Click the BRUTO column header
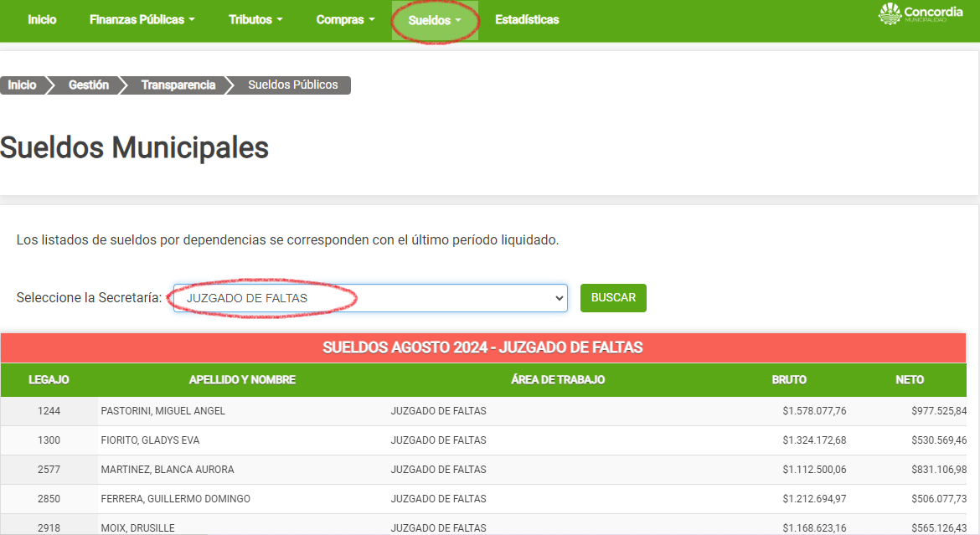Image resolution: width=980 pixels, height=535 pixels. click(789, 380)
